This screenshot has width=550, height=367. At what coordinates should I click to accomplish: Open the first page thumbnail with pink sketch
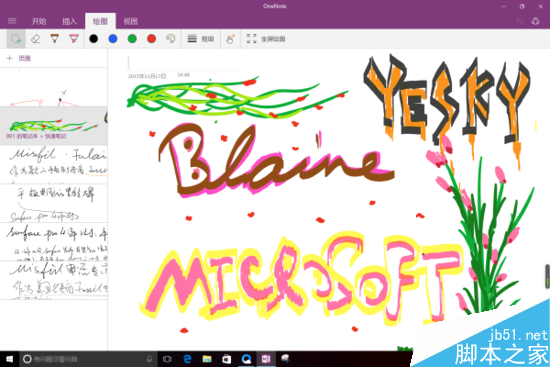click(x=54, y=87)
